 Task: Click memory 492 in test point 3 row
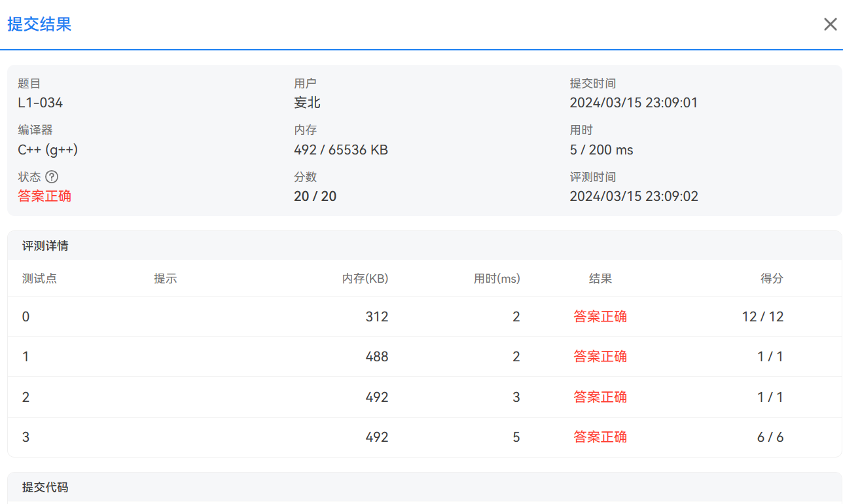377,437
